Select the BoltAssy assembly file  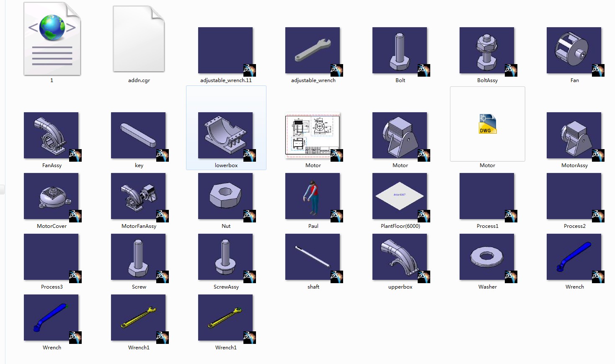pyautogui.click(x=487, y=51)
